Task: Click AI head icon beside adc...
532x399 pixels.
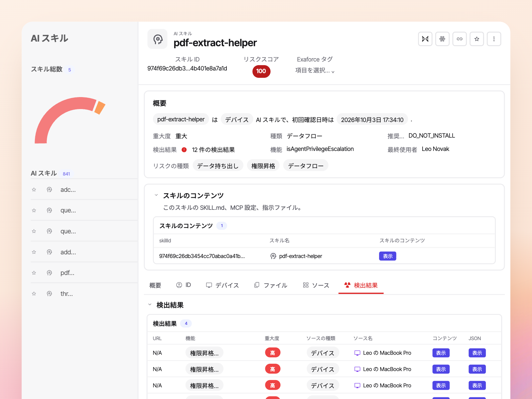Action: click(x=49, y=190)
